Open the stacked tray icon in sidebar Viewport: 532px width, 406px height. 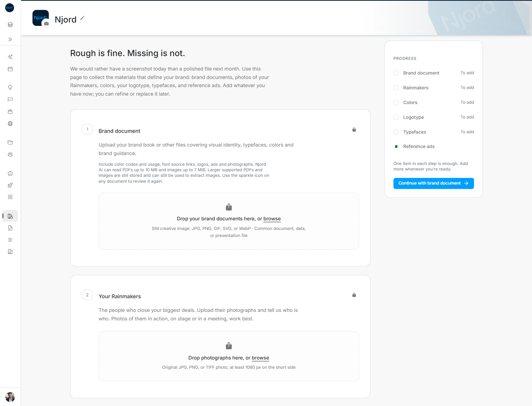[x=10, y=111]
